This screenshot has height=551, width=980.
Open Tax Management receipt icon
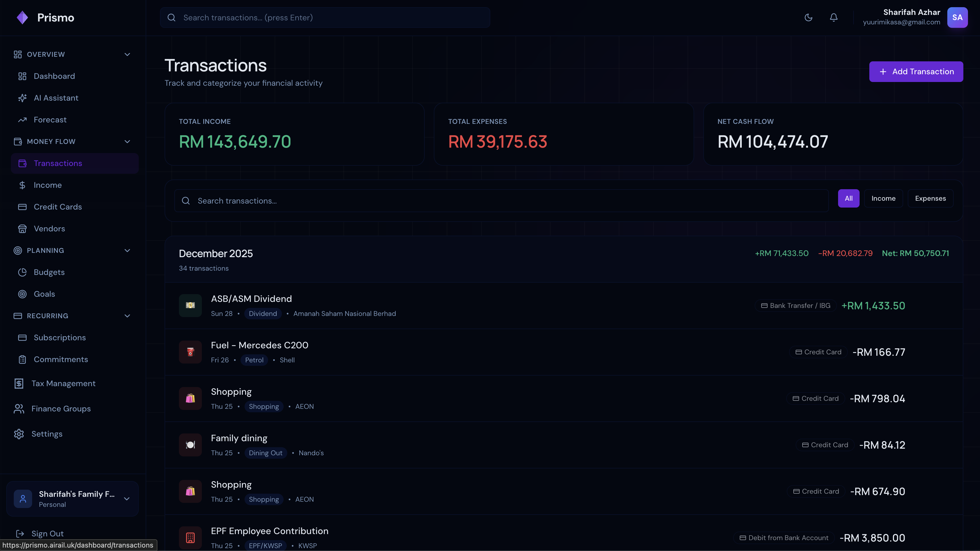[19, 384]
